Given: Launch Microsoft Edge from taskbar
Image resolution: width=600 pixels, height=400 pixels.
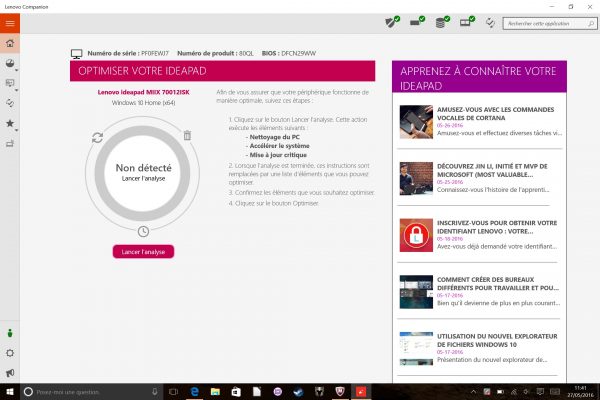Looking at the screenshot, I should coord(194,392).
